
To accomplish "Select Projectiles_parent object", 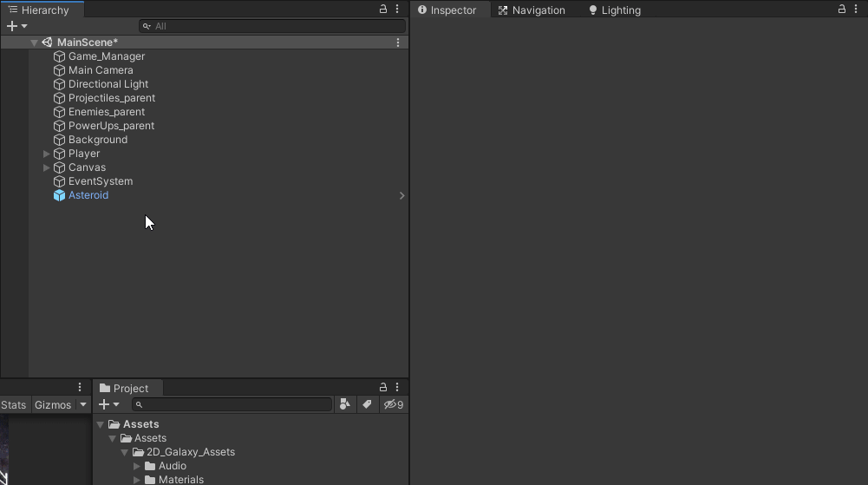I will pyautogui.click(x=111, y=98).
